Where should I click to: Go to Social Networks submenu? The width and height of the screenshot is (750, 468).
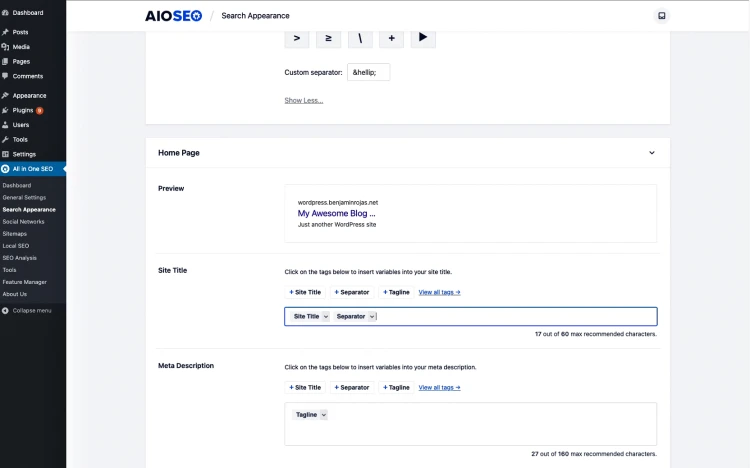click(23, 222)
